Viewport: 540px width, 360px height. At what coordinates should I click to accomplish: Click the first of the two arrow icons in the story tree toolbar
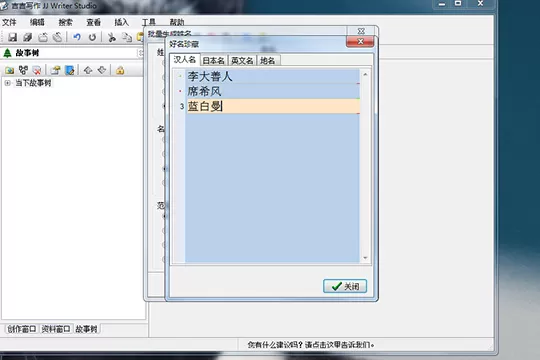tap(88, 71)
